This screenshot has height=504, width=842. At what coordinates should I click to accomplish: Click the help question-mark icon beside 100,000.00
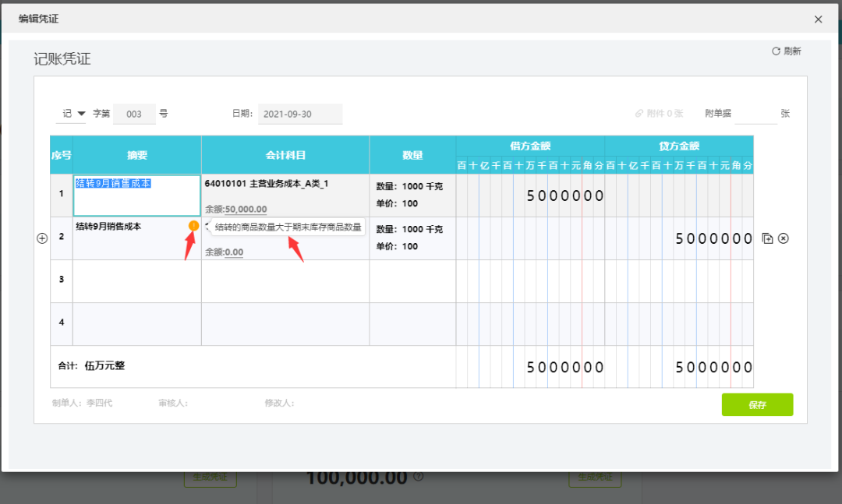(419, 476)
